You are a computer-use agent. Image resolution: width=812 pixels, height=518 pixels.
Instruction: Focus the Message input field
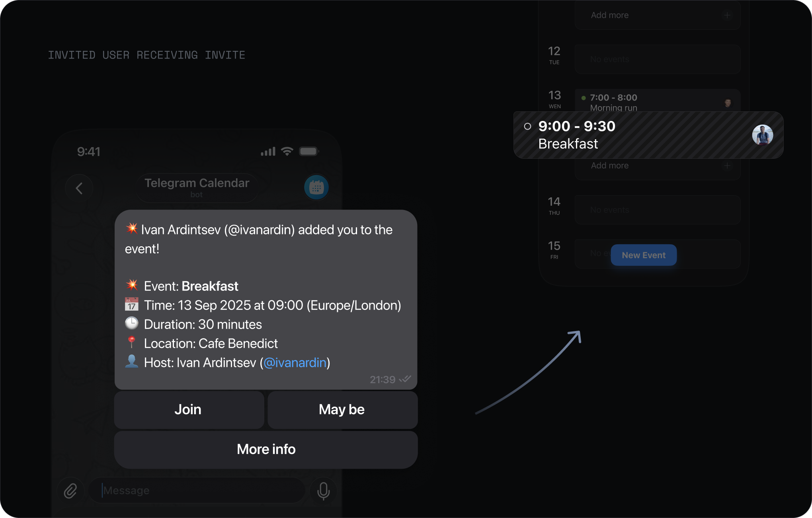(x=197, y=491)
